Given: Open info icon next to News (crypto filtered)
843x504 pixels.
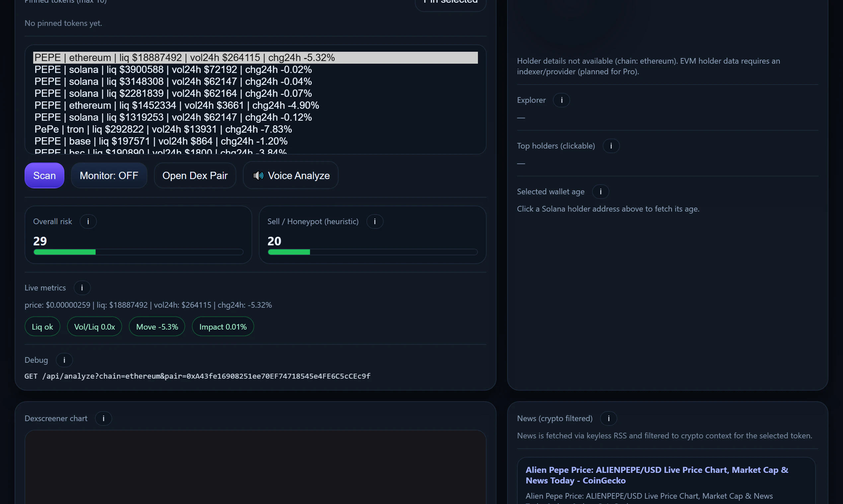Looking at the screenshot, I should pyautogui.click(x=608, y=418).
